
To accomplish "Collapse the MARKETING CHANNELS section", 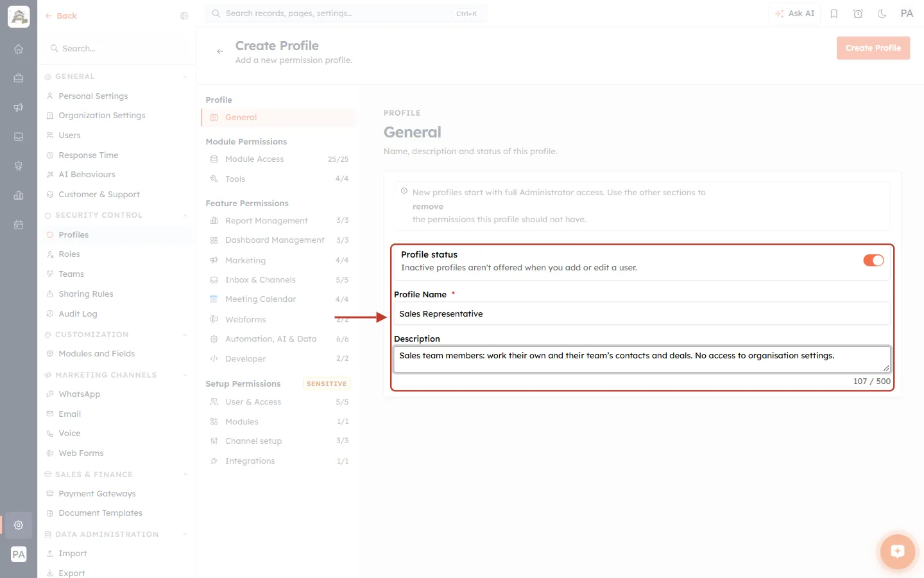I will (185, 375).
